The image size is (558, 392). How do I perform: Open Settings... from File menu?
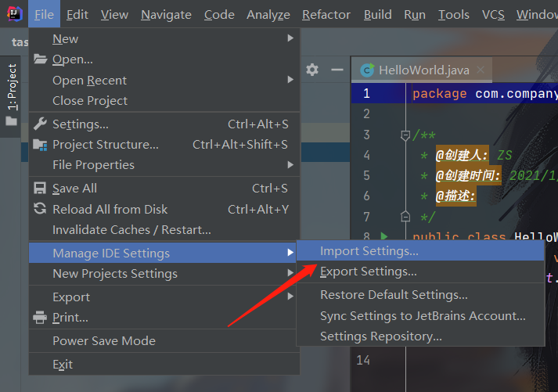164,124
